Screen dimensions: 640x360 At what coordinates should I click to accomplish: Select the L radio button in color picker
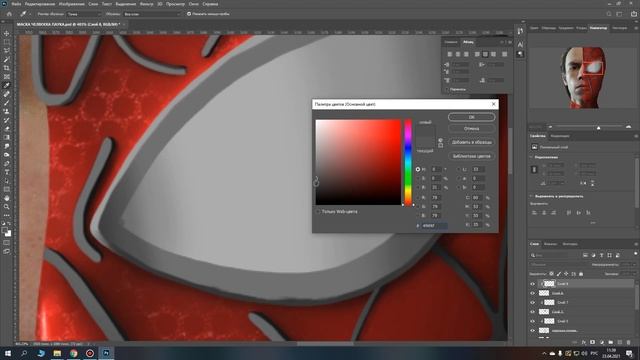click(x=458, y=169)
